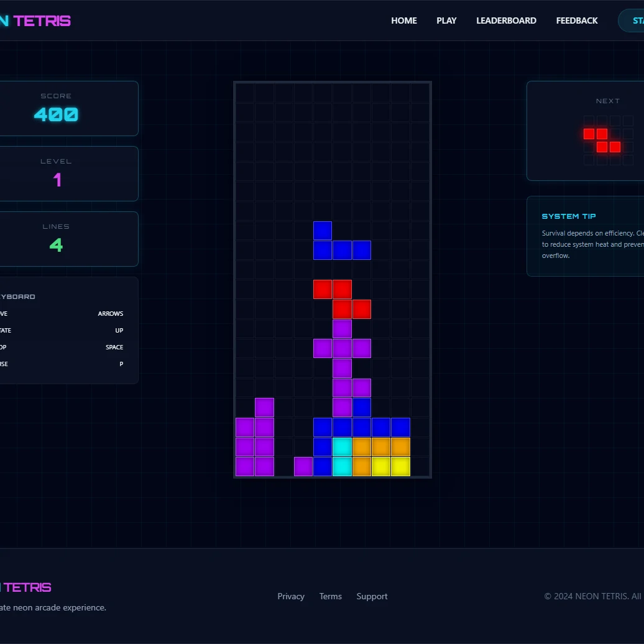Click the LEVEL indicator showing 1
Screen dimensions: 644x644
56,173
